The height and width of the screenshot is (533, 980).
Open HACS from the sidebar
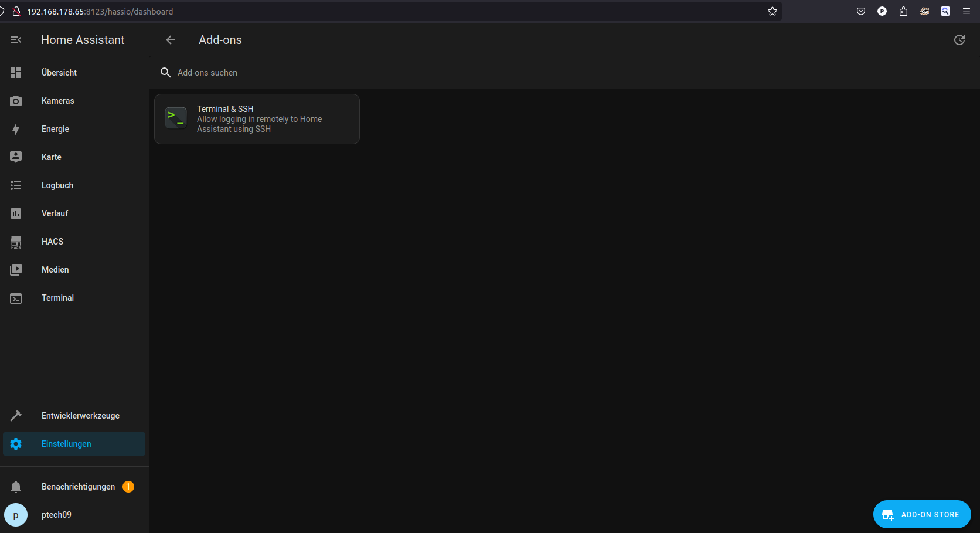point(52,242)
